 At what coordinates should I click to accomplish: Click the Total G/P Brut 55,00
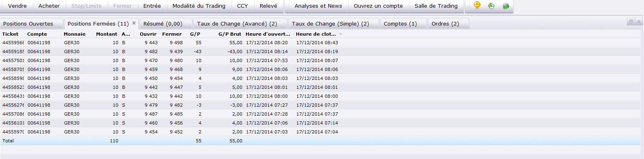coord(236,141)
